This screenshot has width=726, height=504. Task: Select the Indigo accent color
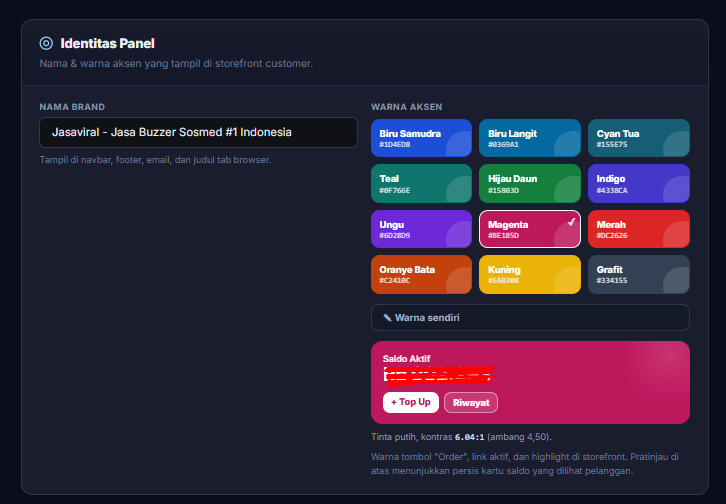click(638, 183)
